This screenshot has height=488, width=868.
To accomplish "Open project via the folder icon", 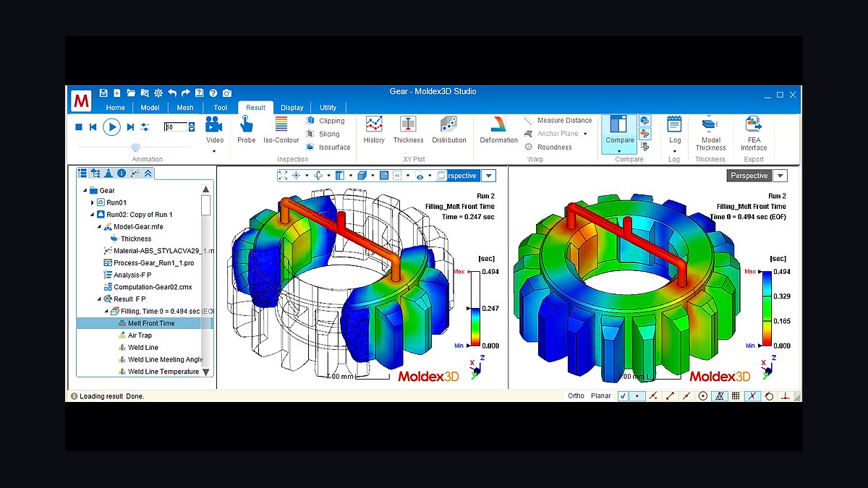I will [x=131, y=93].
